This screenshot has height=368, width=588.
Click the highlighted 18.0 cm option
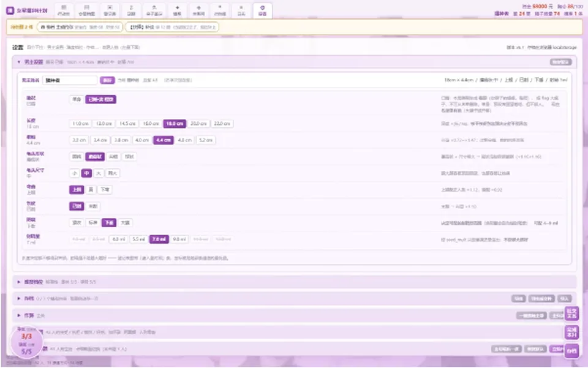(175, 124)
